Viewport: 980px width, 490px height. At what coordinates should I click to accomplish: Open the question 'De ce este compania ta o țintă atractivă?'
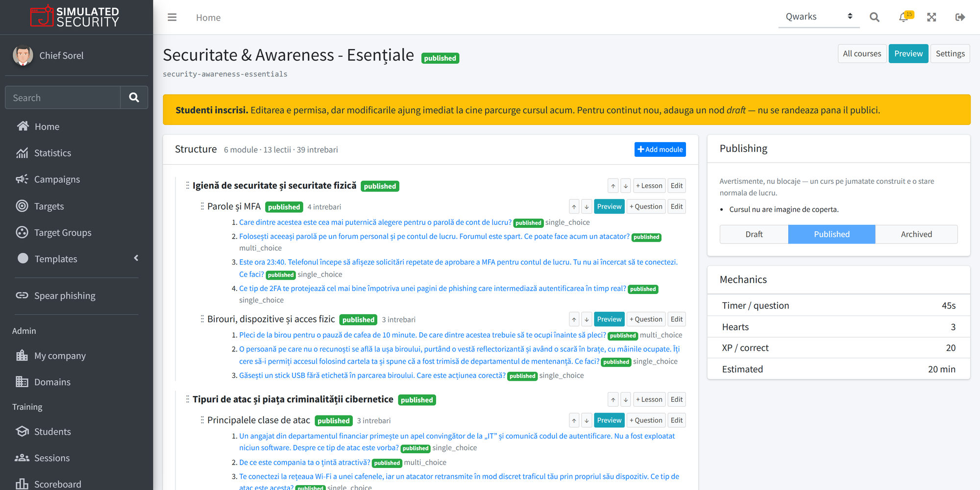pyautogui.click(x=305, y=462)
